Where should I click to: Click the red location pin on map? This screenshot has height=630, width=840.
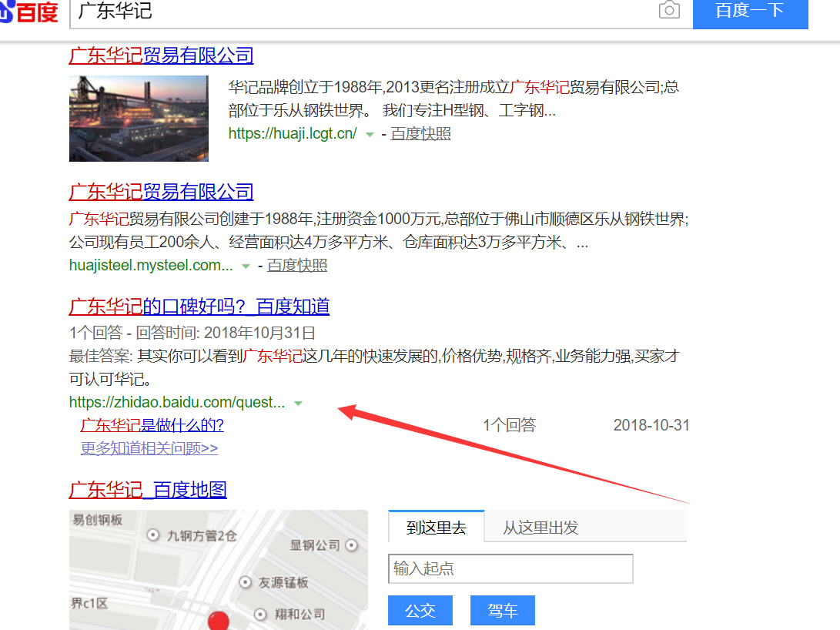[x=219, y=620]
